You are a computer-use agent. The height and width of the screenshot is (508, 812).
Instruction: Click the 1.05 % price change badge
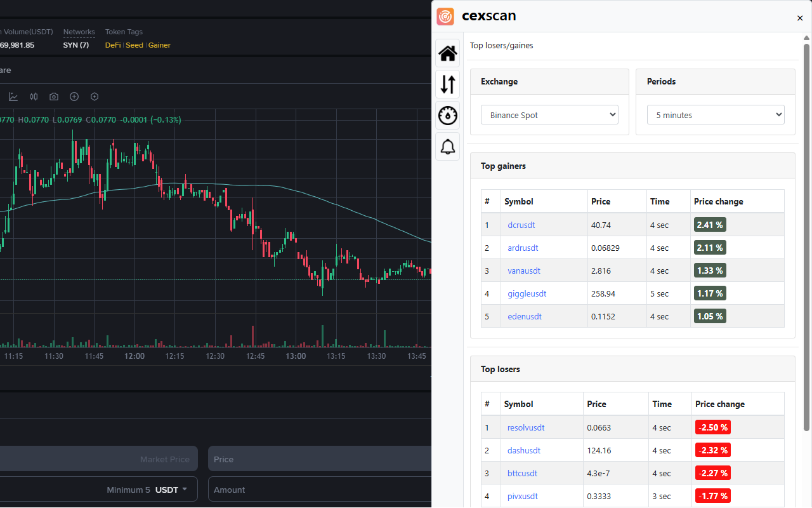point(710,316)
